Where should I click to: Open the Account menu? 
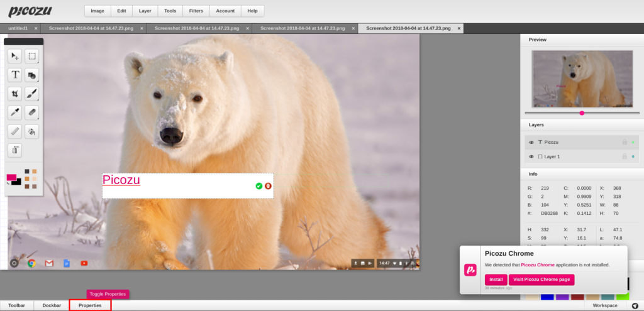tap(225, 11)
